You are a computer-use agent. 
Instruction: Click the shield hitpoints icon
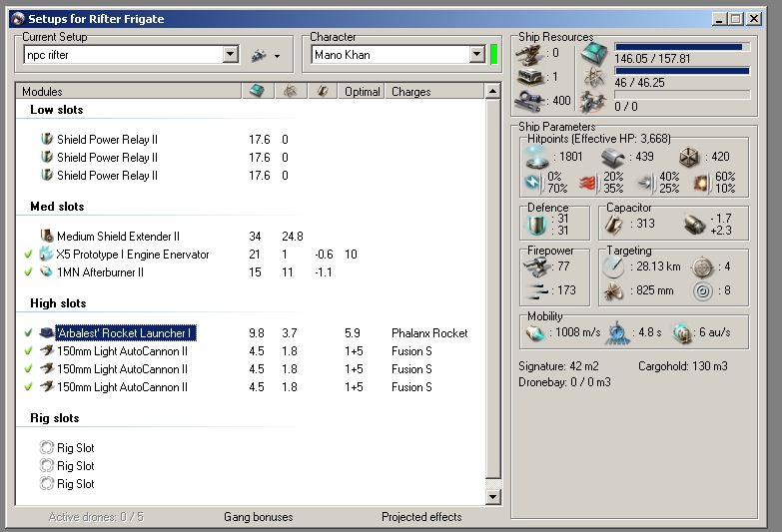tap(537, 157)
